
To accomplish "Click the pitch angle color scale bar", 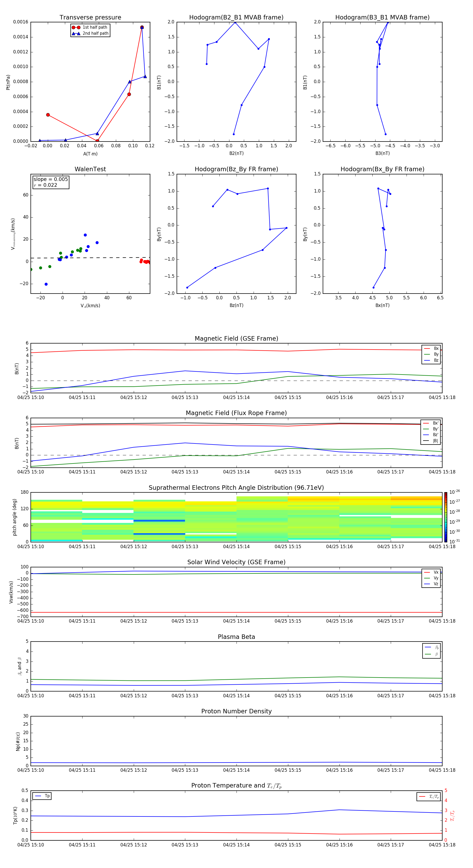I will [x=445, y=517].
